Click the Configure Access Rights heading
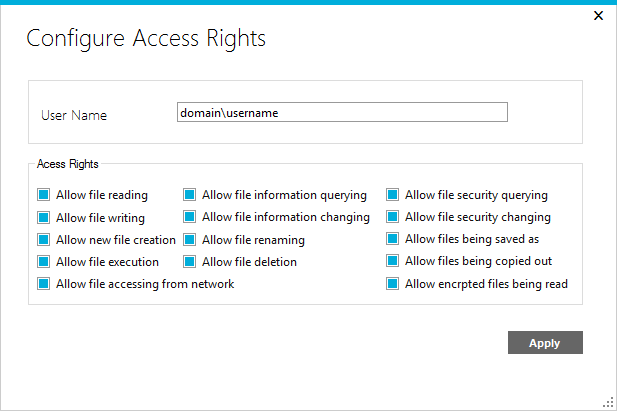 (x=146, y=39)
